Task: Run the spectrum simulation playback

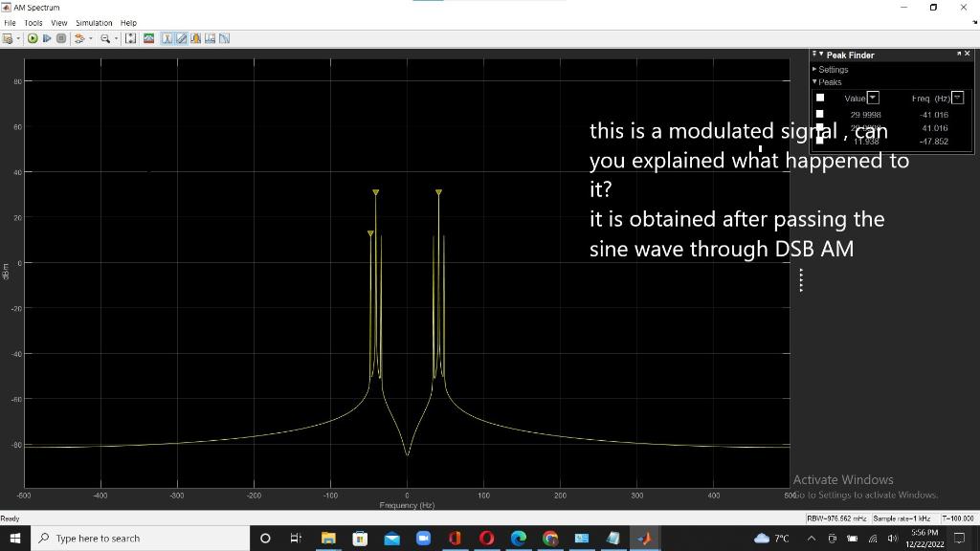Action: coord(33,38)
